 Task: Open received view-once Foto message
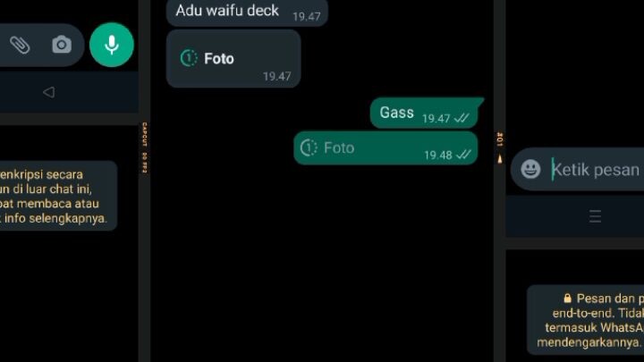[233, 59]
